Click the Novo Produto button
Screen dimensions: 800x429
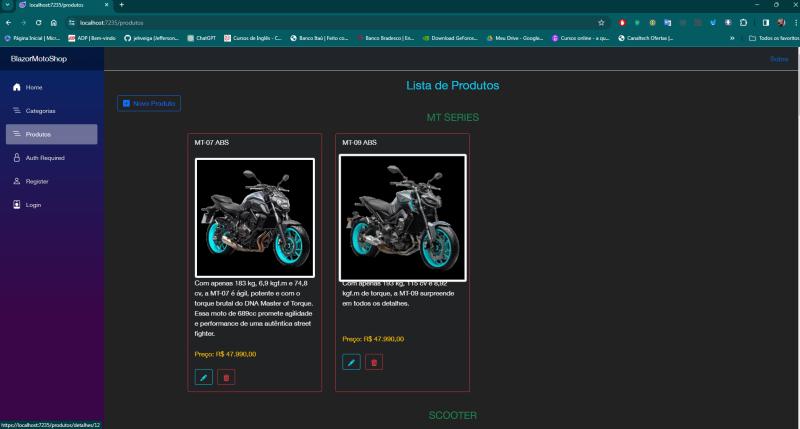point(148,104)
